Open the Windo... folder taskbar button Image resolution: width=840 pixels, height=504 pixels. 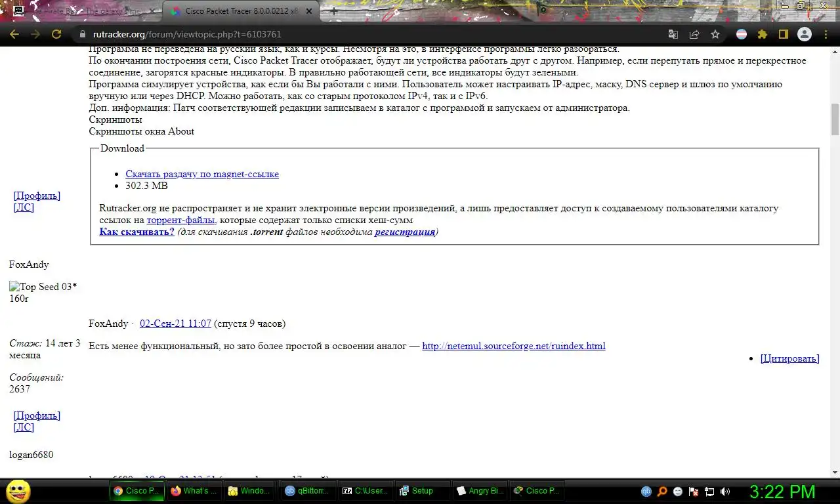[250, 490]
